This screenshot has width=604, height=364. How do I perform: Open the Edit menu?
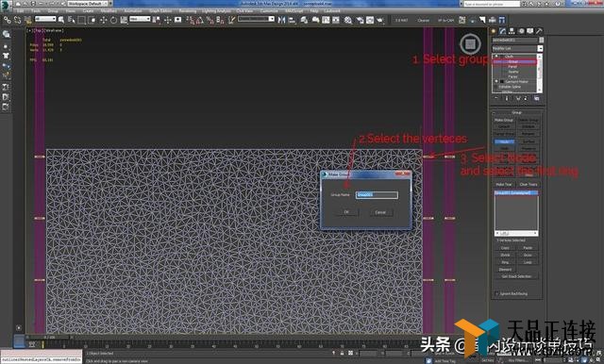pyautogui.click(x=20, y=11)
